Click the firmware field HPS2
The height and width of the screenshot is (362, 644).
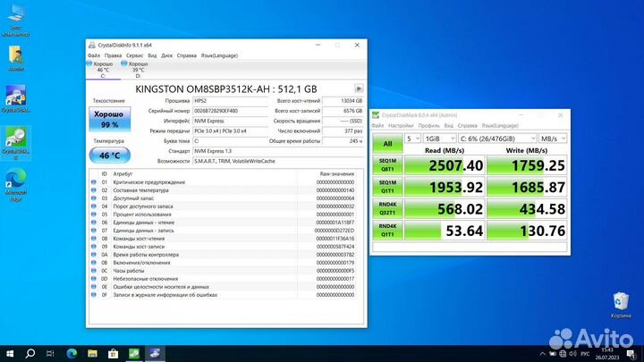click(x=231, y=100)
